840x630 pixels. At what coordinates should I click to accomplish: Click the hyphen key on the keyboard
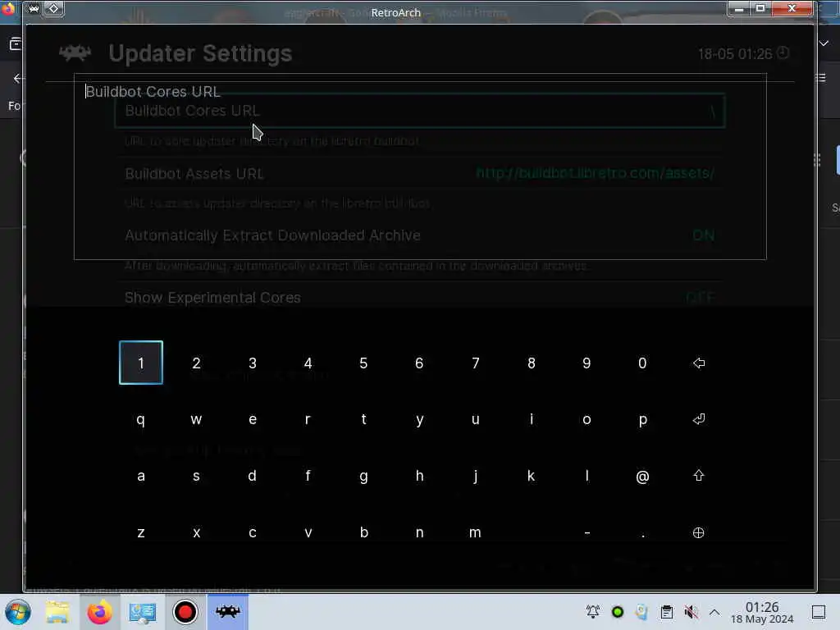[587, 532]
